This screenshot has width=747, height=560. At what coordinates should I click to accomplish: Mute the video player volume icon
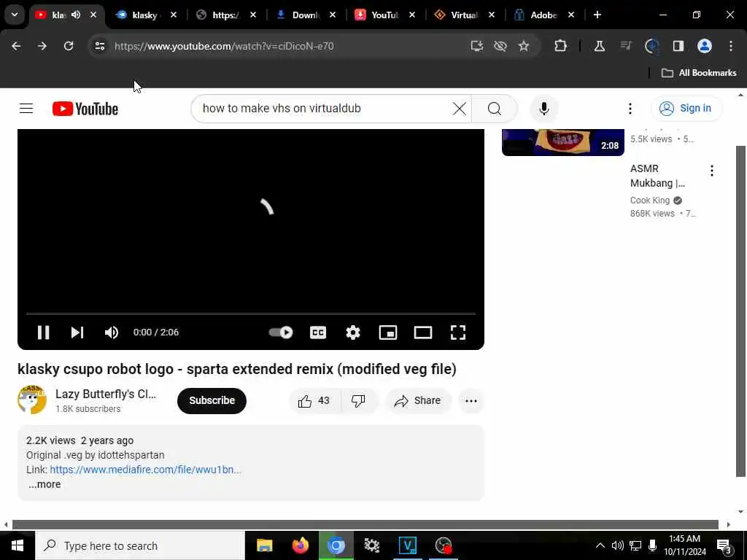[112, 332]
